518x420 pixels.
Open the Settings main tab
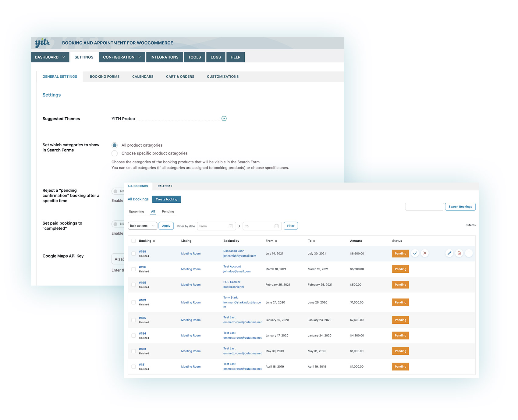[84, 57]
